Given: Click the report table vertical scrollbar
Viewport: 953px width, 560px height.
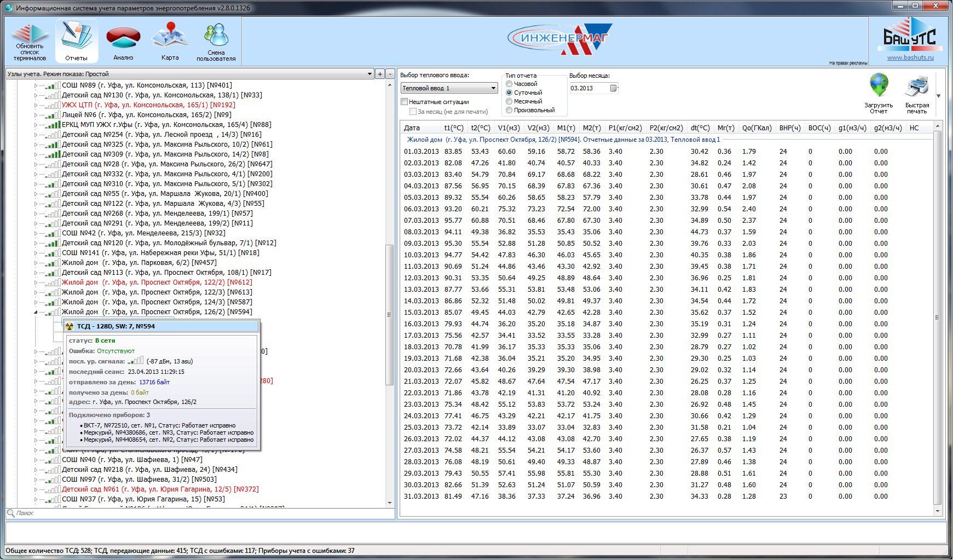Looking at the screenshot, I should (x=937, y=317).
